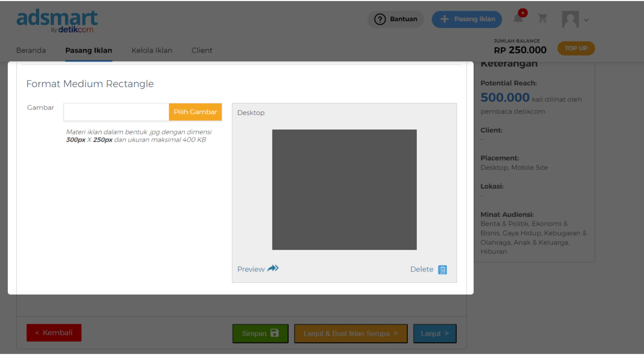Click the plus icon in Pasang Iklan button
The image size is (644, 355).
pos(444,19)
